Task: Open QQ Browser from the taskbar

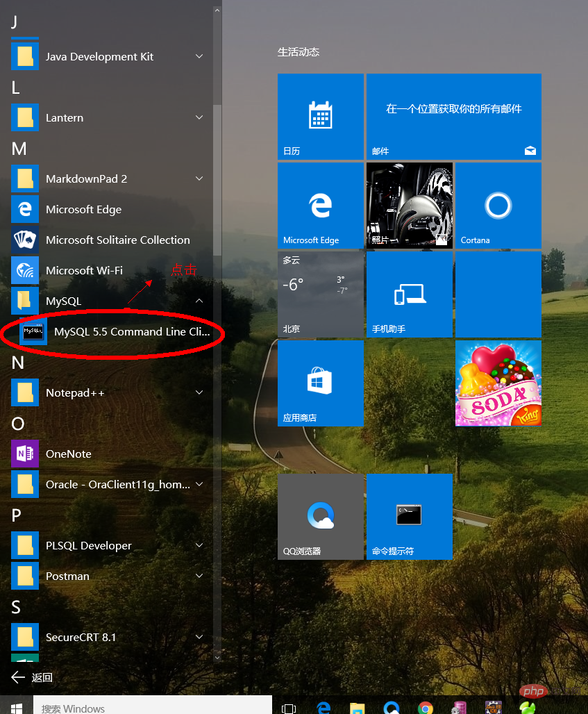Action: point(392,708)
